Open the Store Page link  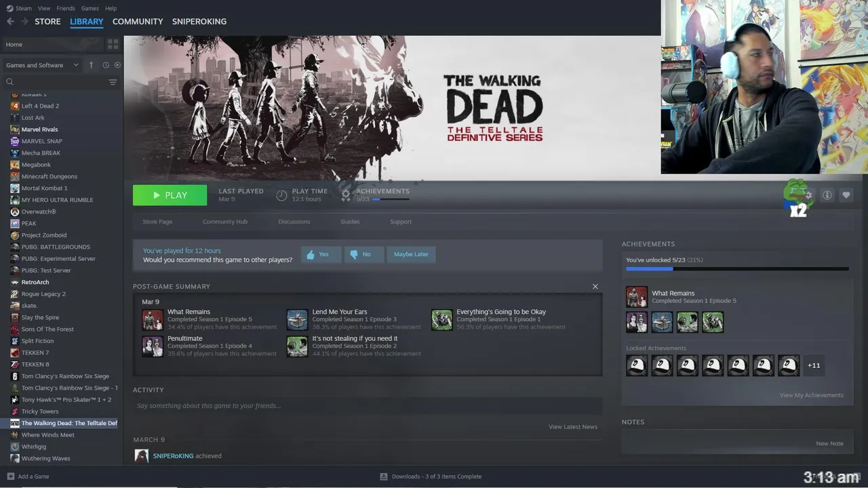click(157, 222)
